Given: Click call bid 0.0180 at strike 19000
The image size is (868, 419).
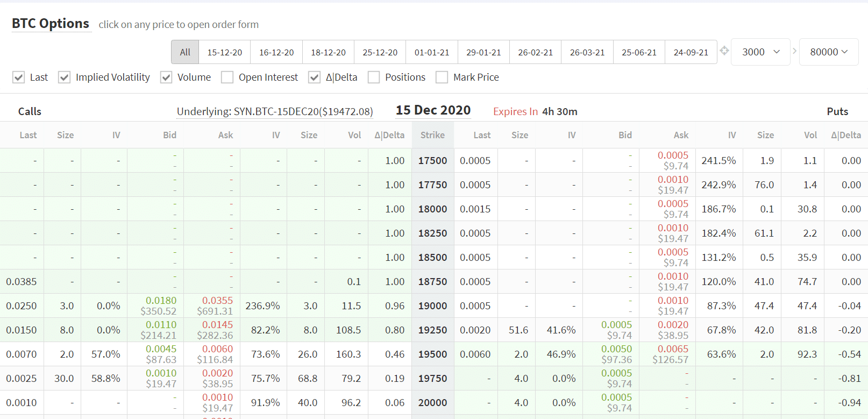Looking at the screenshot, I should 161,301.
